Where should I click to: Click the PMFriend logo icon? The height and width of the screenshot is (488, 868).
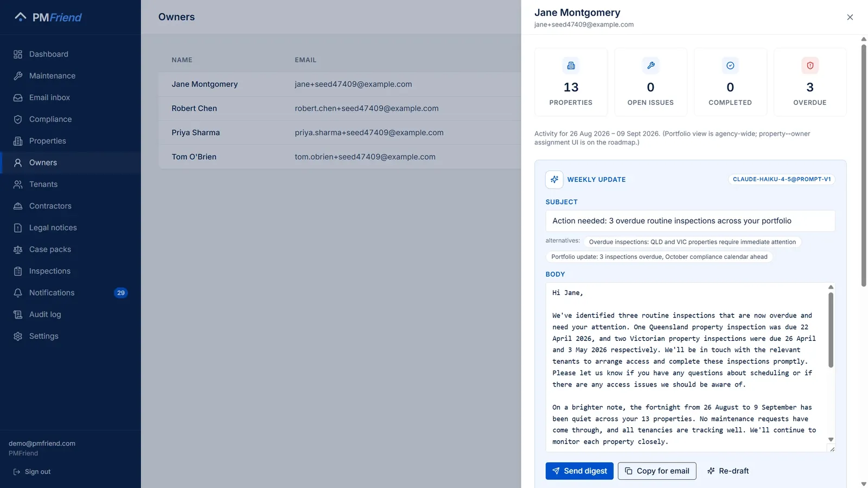pyautogui.click(x=20, y=17)
